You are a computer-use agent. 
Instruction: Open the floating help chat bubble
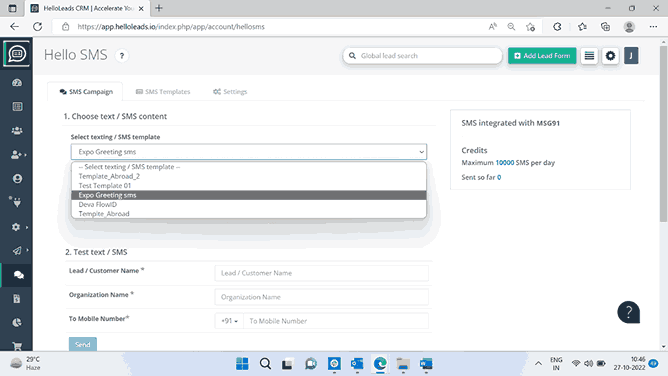point(628,312)
